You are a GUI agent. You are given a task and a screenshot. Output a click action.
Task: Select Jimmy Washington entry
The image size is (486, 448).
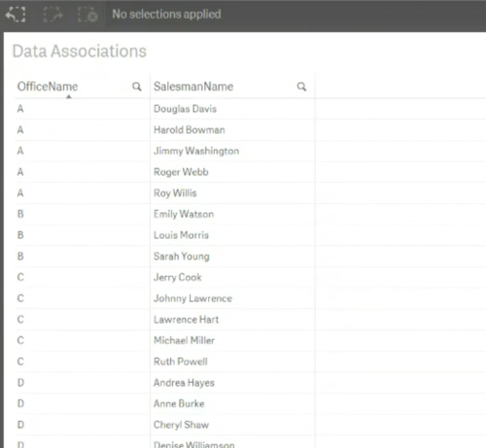pyautogui.click(x=196, y=151)
